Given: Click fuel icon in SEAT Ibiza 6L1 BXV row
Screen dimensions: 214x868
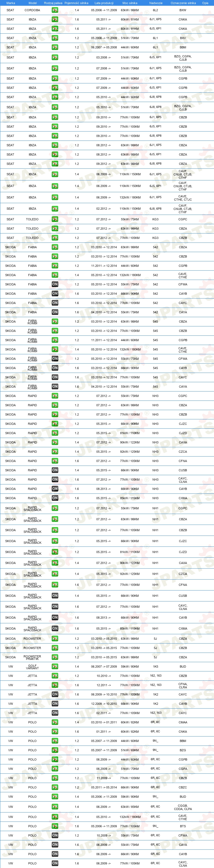Looking at the screenshot, I should tap(55, 38).
